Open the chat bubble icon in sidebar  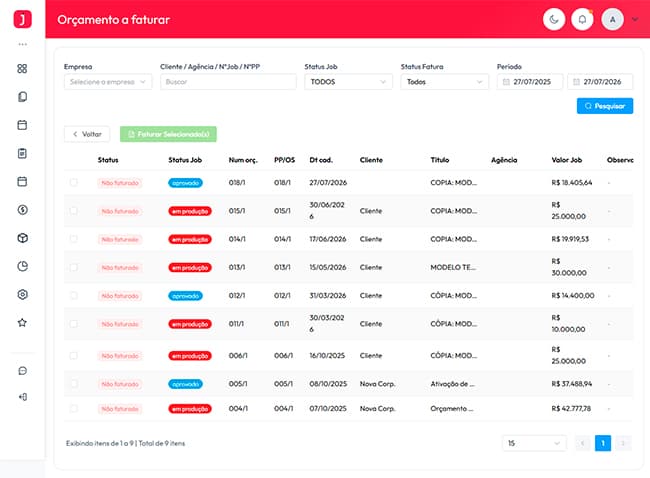(22, 371)
